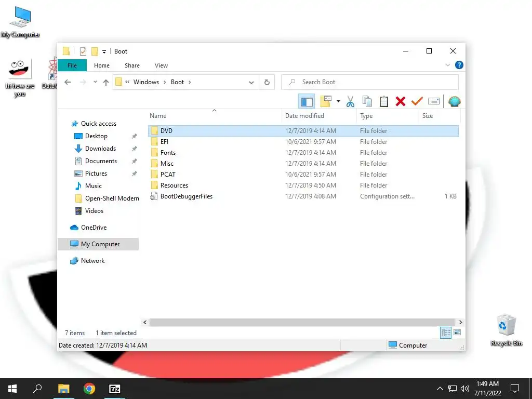Click the Paste clipboard icon
Screen dimensions: 532x399
point(384,101)
